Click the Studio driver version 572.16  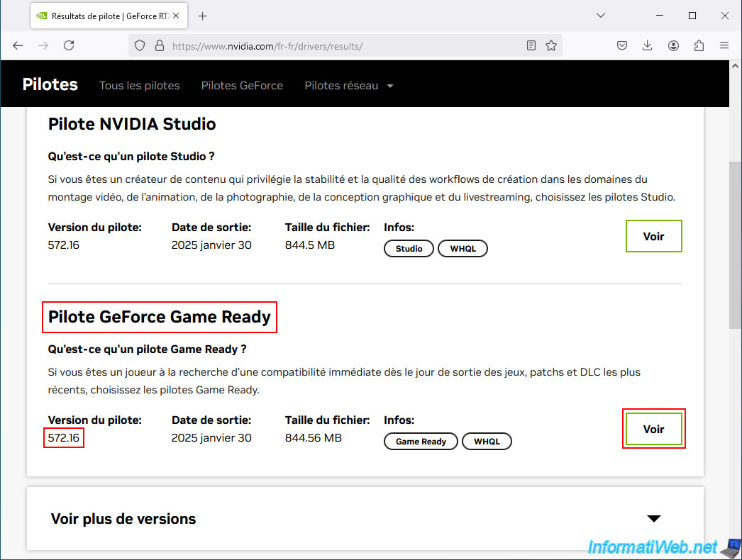[63, 245]
